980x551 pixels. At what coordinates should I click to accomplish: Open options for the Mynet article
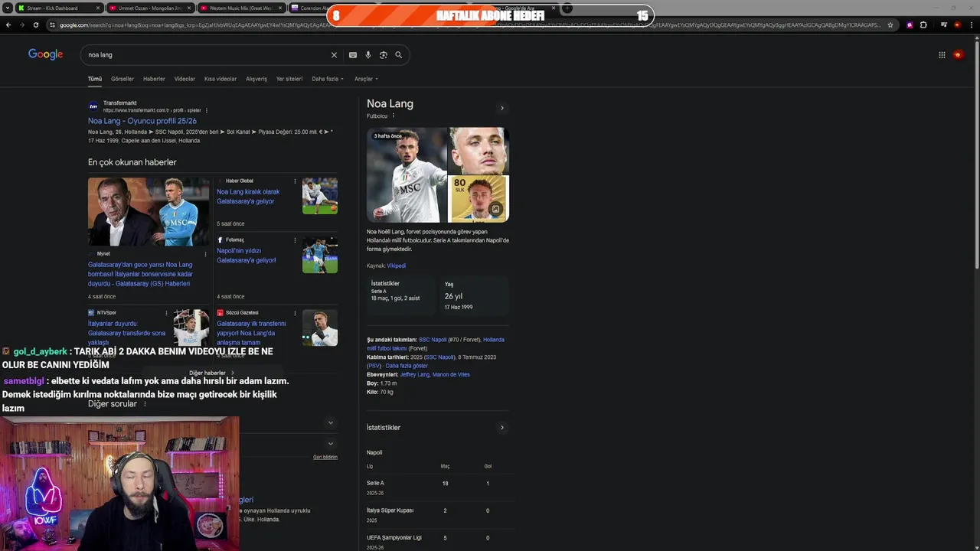tap(205, 254)
